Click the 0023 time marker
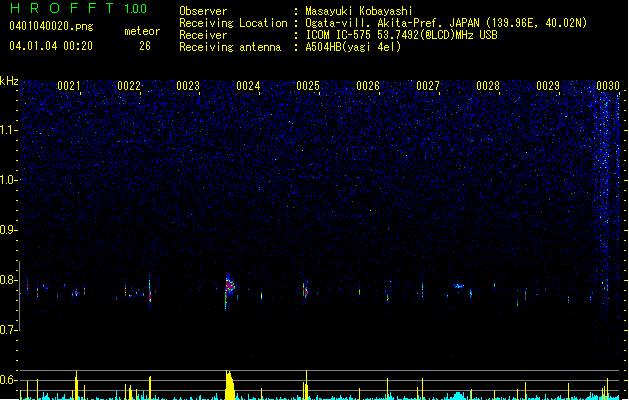629x400 pixels. pyautogui.click(x=188, y=86)
